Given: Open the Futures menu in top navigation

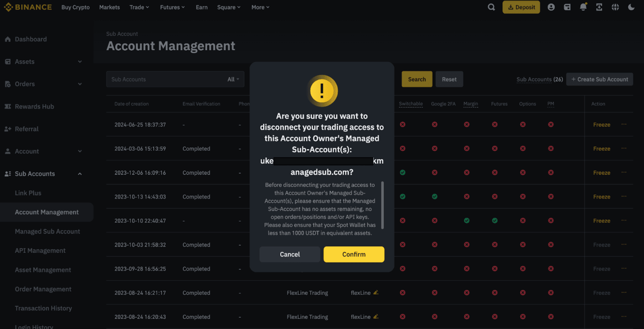Looking at the screenshot, I should [x=172, y=7].
